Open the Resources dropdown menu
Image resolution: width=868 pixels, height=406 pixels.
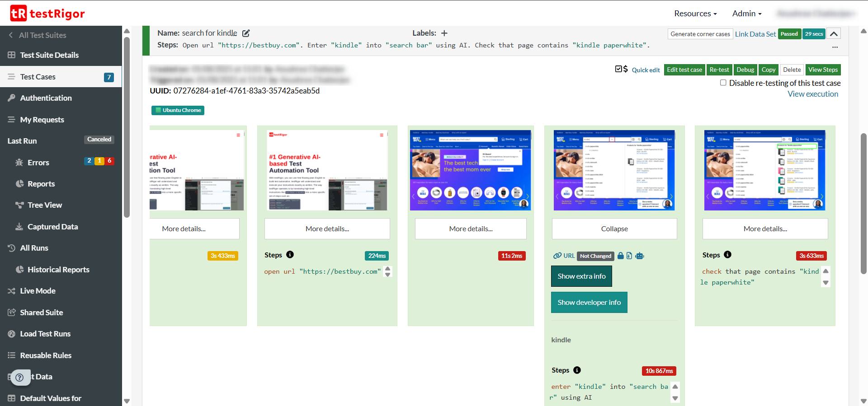coord(695,14)
